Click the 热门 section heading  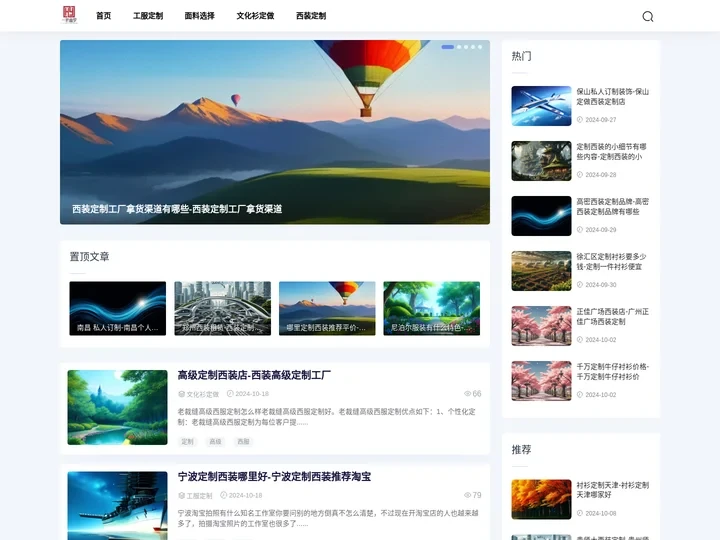coord(522,56)
